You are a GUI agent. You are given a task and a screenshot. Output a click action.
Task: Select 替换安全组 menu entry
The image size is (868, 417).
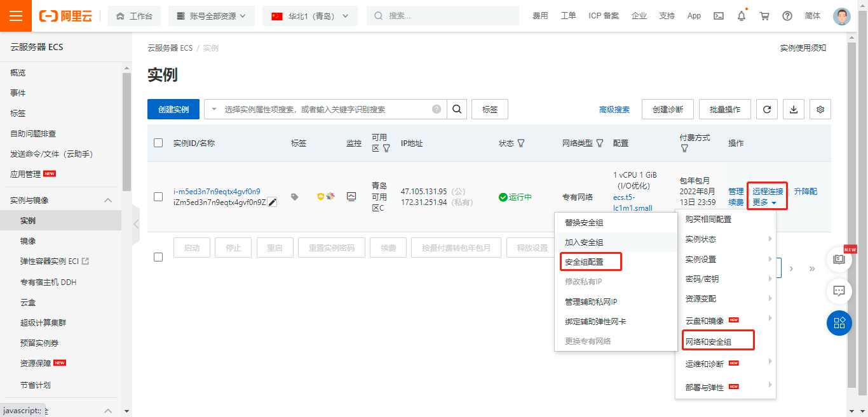click(x=584, y=223)
